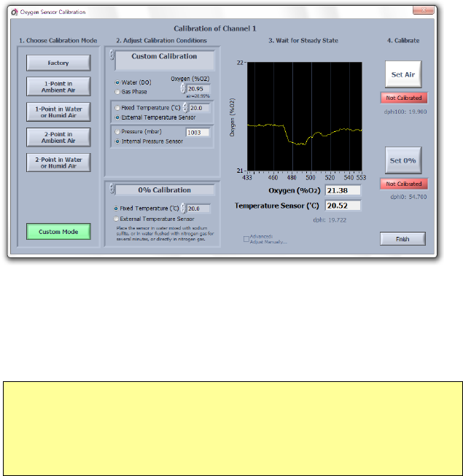The width and height of the screenshot is (463, 476).
Task: Choose External Temperature Sensor in Custom Calibration
Action: click(x=117, y=117)
